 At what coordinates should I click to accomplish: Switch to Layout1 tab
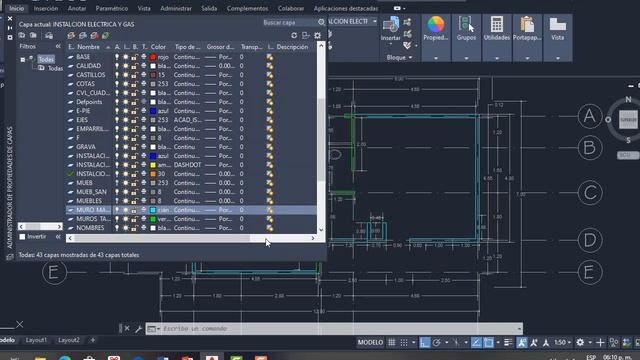[x=36, y=340]
